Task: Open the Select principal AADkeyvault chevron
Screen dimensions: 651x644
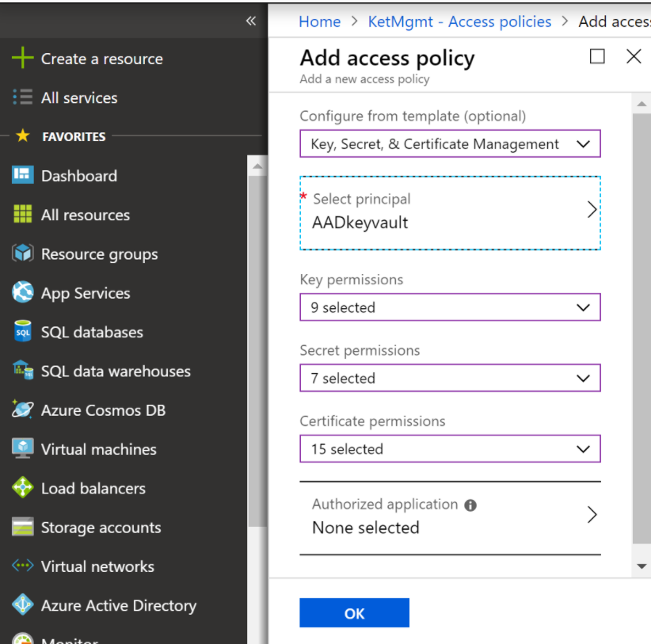Action: pyautogui.click(x=592, y=210)
